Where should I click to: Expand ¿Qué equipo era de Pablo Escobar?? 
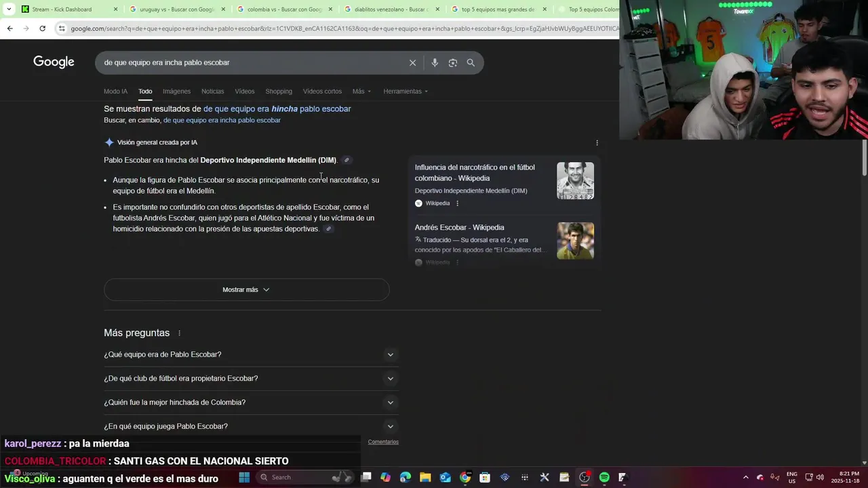pos(251,354)
